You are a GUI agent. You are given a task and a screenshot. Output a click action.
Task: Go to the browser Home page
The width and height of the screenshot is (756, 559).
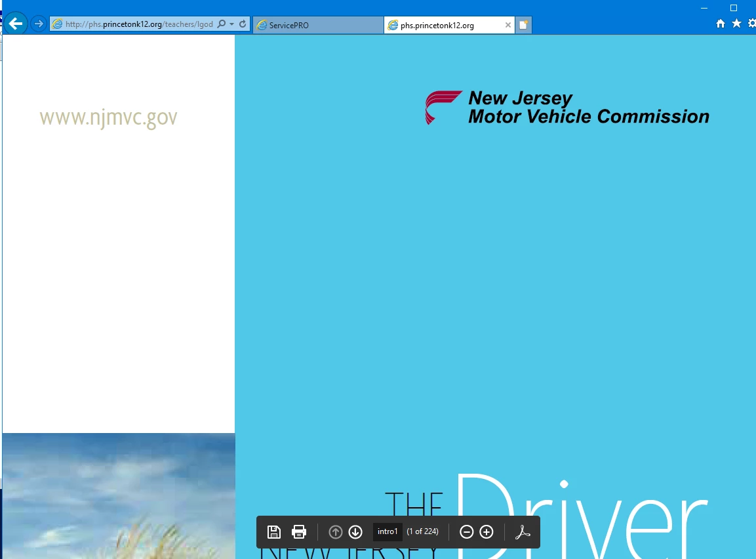point(721,24)
